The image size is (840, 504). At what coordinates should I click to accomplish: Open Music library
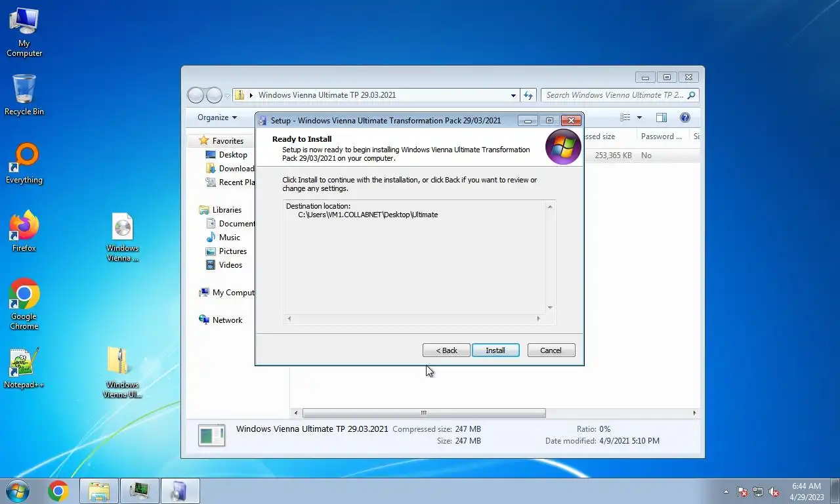222,238
